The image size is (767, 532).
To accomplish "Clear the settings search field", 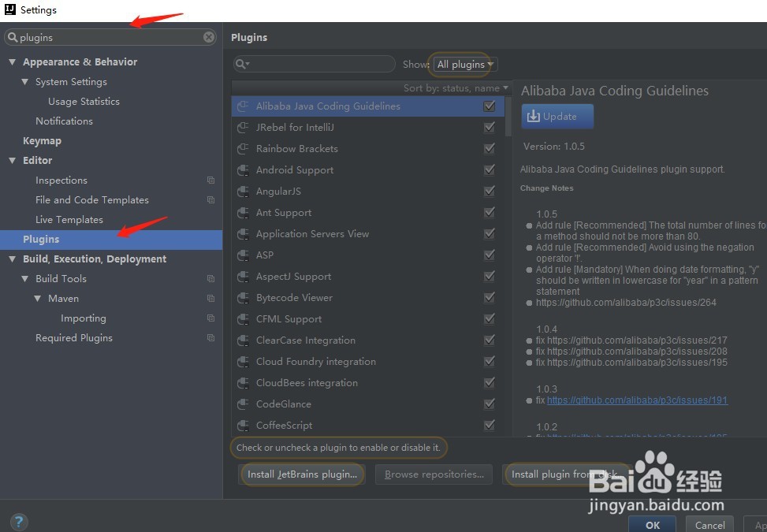I will (209, 37).
